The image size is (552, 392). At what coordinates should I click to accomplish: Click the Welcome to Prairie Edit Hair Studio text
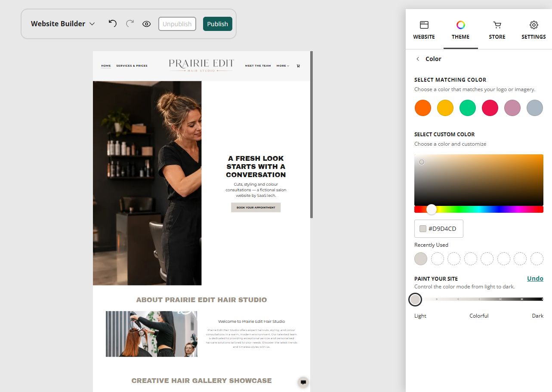pyautogui.click(x=251, y=322)
